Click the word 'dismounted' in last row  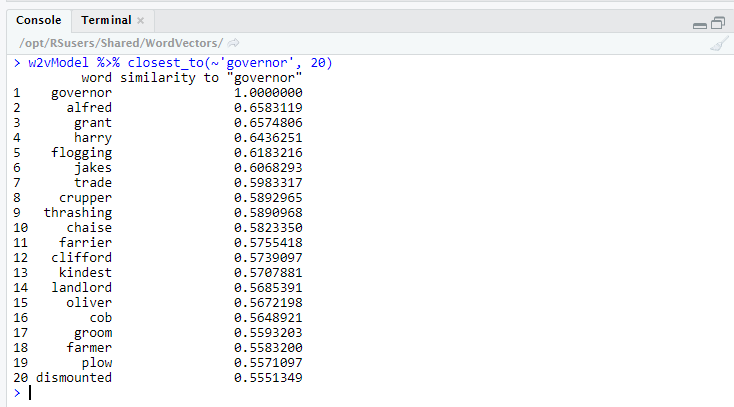(74, 378)
